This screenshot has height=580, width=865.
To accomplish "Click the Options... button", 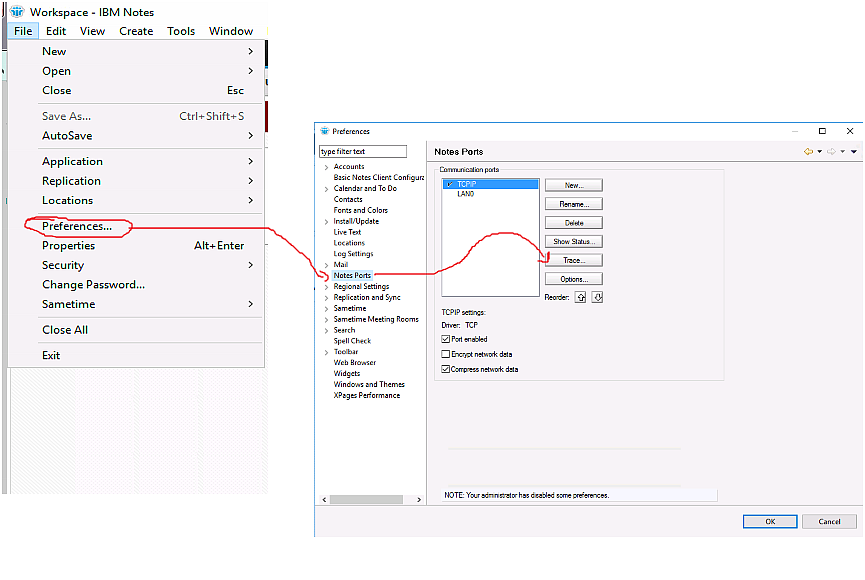I will point(574,279).
